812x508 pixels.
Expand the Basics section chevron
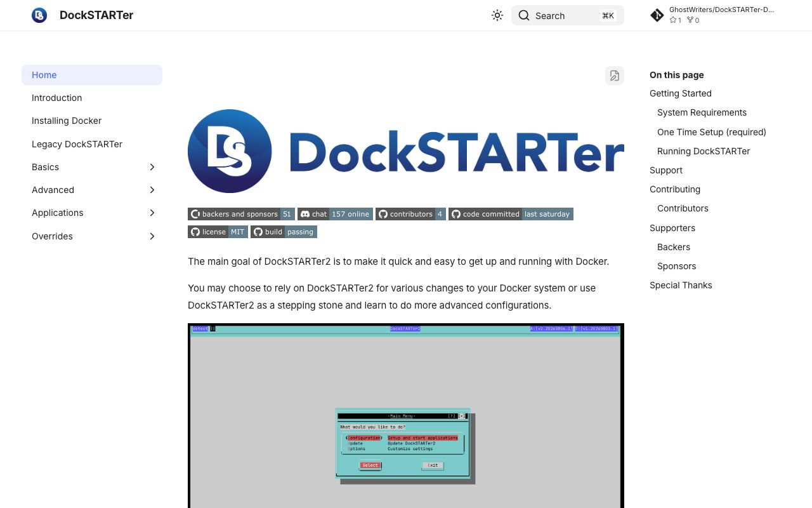click(152, 167)
